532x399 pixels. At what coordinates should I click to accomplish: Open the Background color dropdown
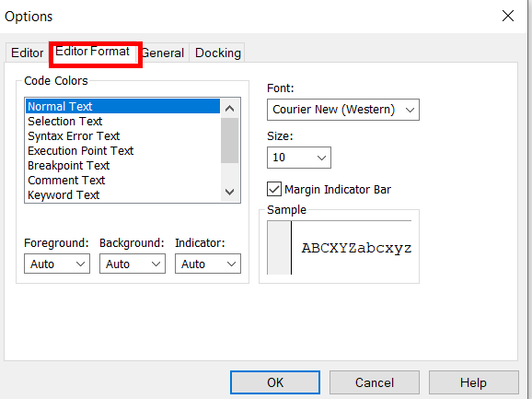[x=133, y=264]
